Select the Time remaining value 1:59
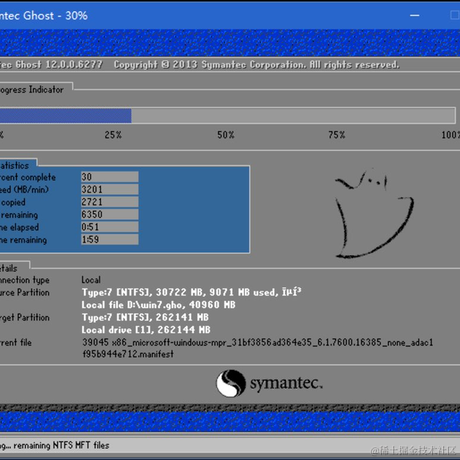This screenshot has height=460, width=460. 110,239
